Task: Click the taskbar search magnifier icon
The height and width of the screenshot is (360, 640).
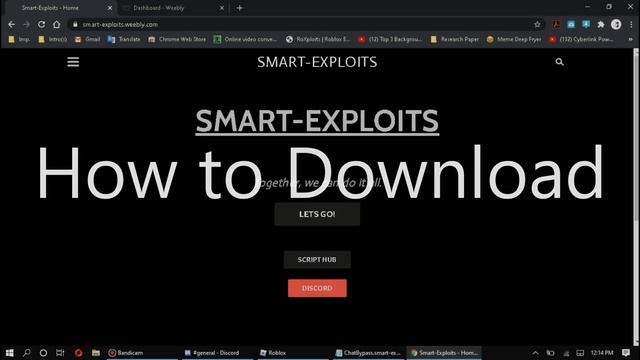Action: click(x=27, y=353)
